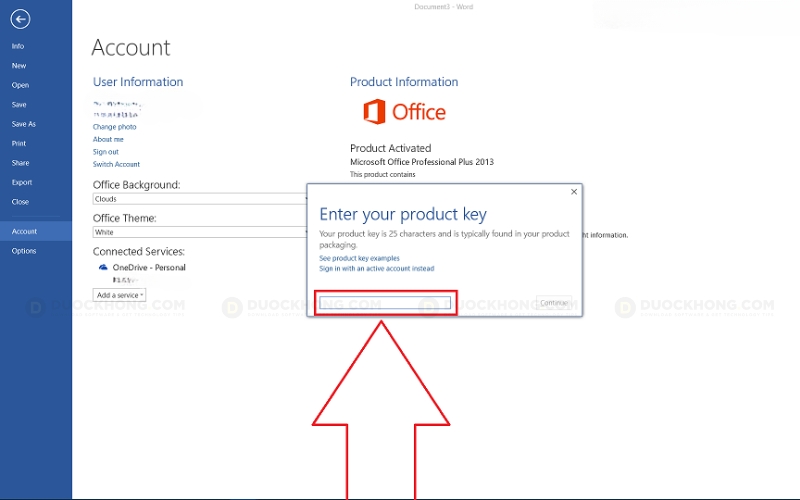Choose Open from the backstage menu
The height and width of the screenshot is (500, 800).
[x=20, y=85]
